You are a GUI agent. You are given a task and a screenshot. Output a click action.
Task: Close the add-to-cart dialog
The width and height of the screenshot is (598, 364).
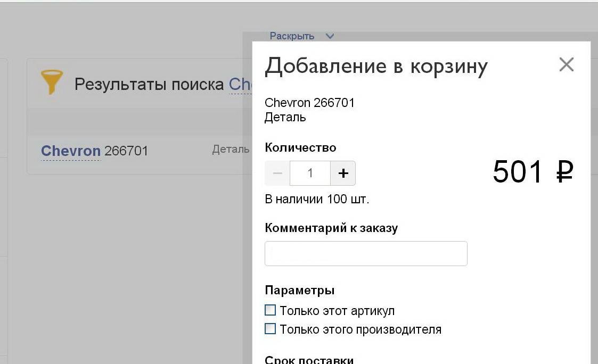coord(567,64)
